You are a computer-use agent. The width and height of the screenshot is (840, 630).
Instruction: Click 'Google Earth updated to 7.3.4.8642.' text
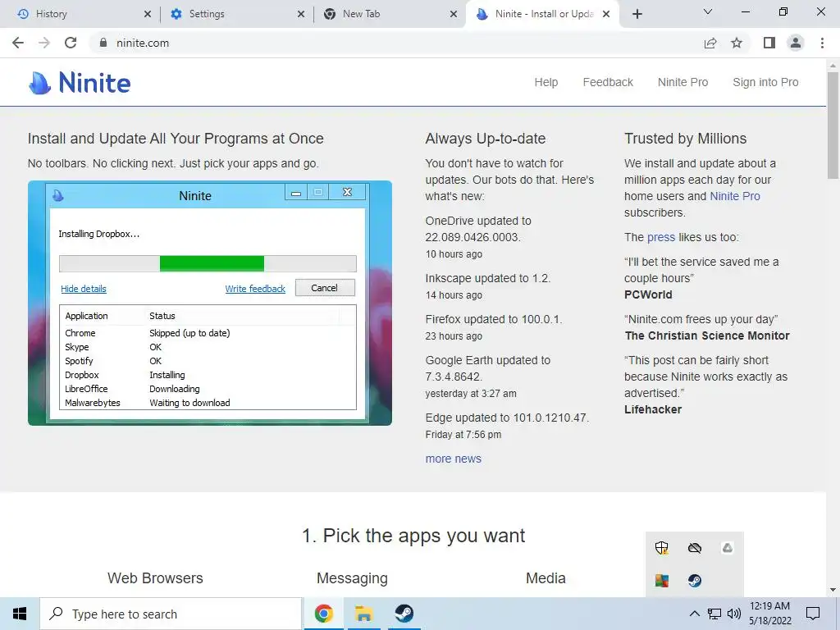(x=487, y=368)
